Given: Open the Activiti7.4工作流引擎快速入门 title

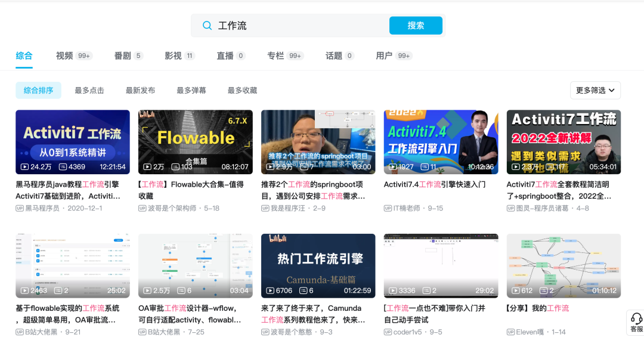Looking at the screenshot, I should 435,184.
